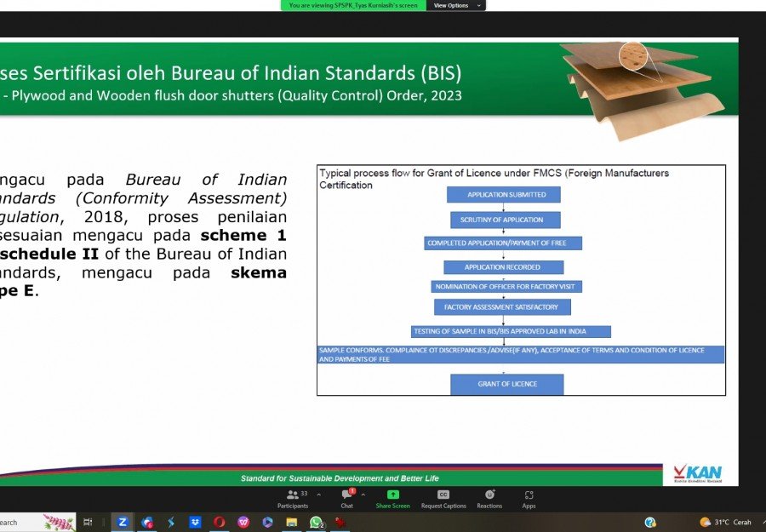The width and height of the screenshot is (766, 532).
Task: Open Windows Task View
Action: pyautogui.click(x=88, y=523)
